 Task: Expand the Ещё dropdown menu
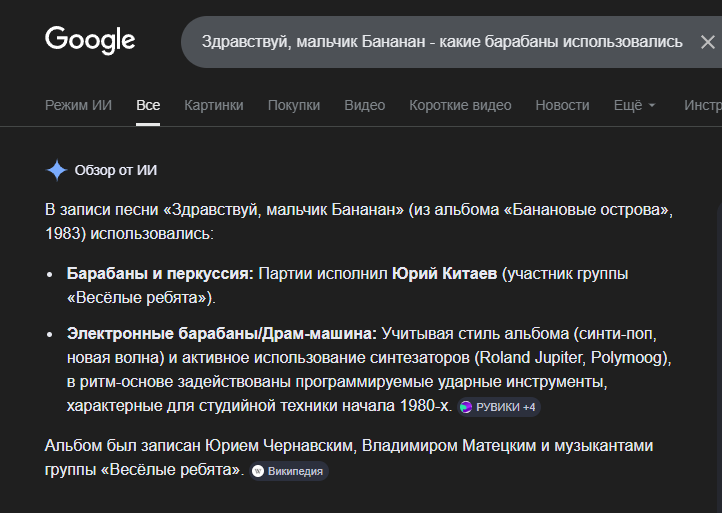pyautogui.click(x=634, y=105)
